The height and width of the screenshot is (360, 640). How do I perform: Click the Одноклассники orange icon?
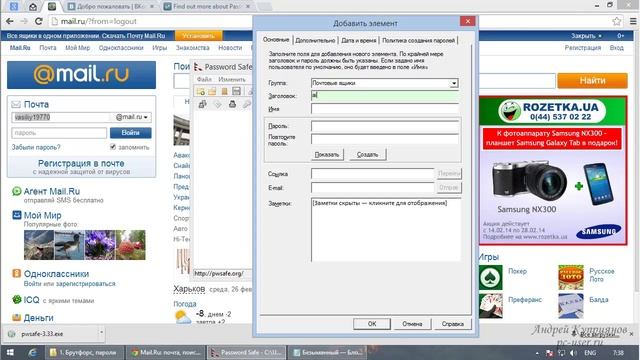(x=16, y=273)
